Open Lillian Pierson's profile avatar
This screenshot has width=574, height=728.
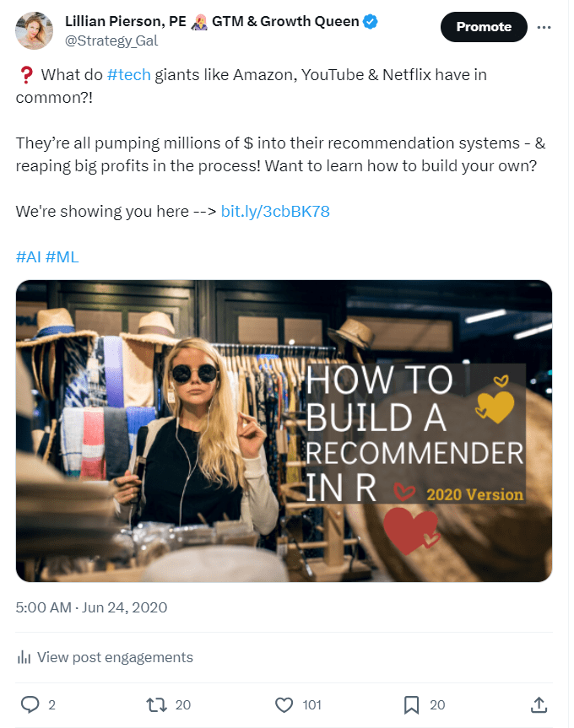click(34, 30)
